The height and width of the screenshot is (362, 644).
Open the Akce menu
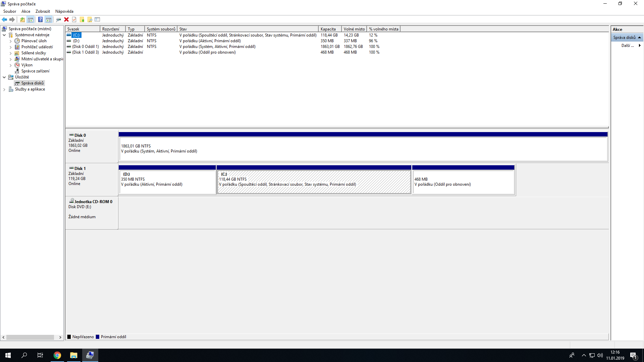pos(26,11)
